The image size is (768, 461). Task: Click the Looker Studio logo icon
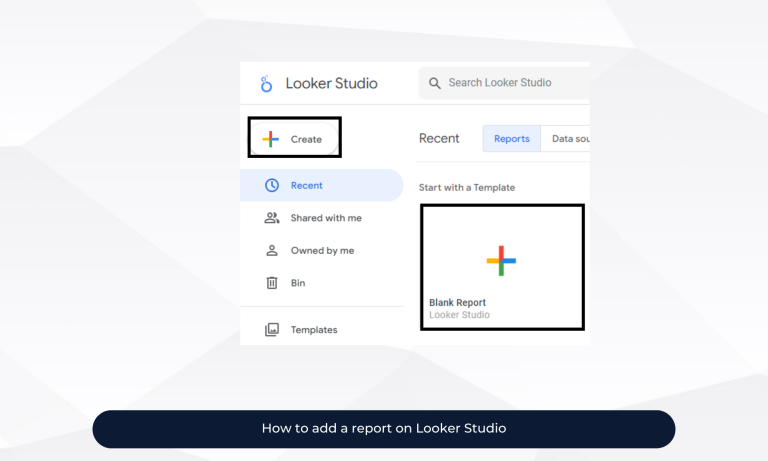pos(266,84)
